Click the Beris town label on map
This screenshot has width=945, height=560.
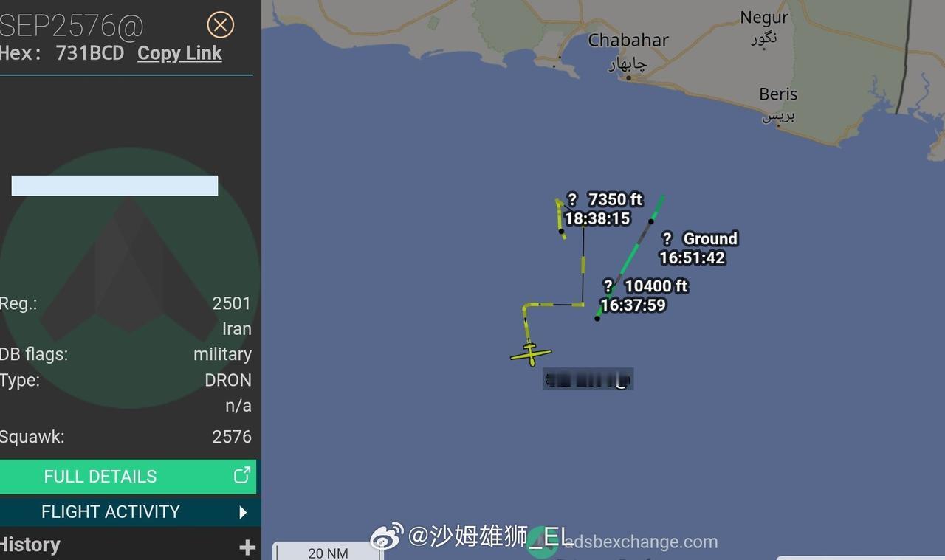[778, 94]
